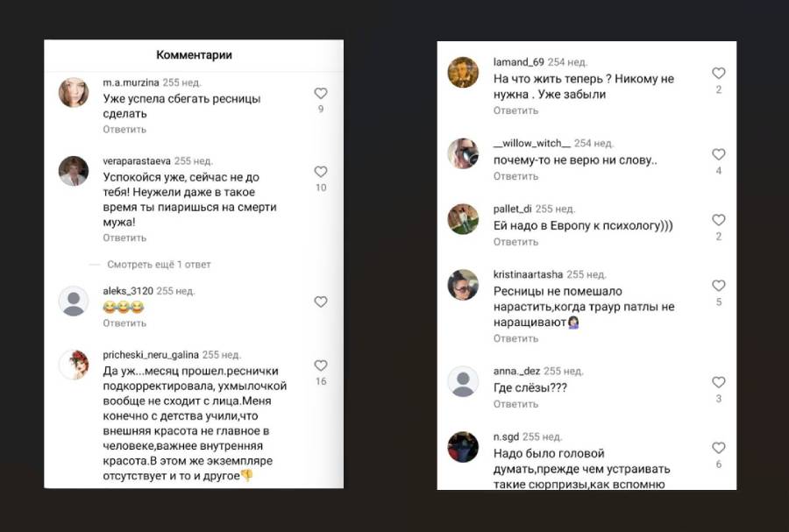The width and height of the screenshot is (789, 532).
Task: Open lamand_69's avatar
Action: (463, 73)
